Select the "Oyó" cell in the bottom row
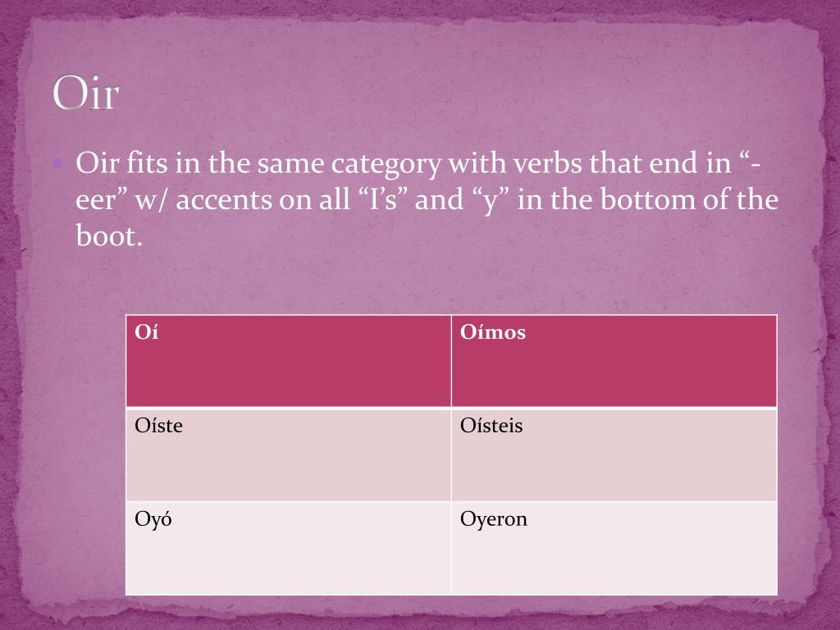This screenshot has width=840, height=630. (288, 548)
